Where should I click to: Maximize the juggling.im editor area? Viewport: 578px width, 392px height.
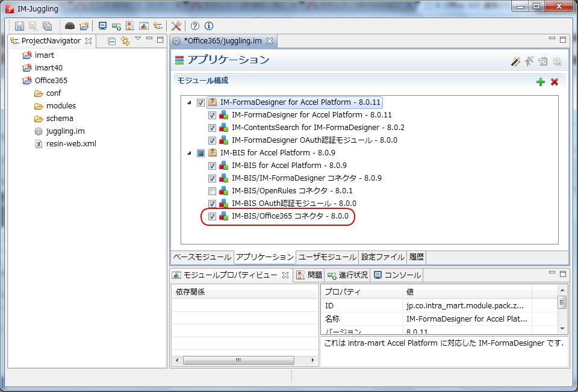[563, 40]
